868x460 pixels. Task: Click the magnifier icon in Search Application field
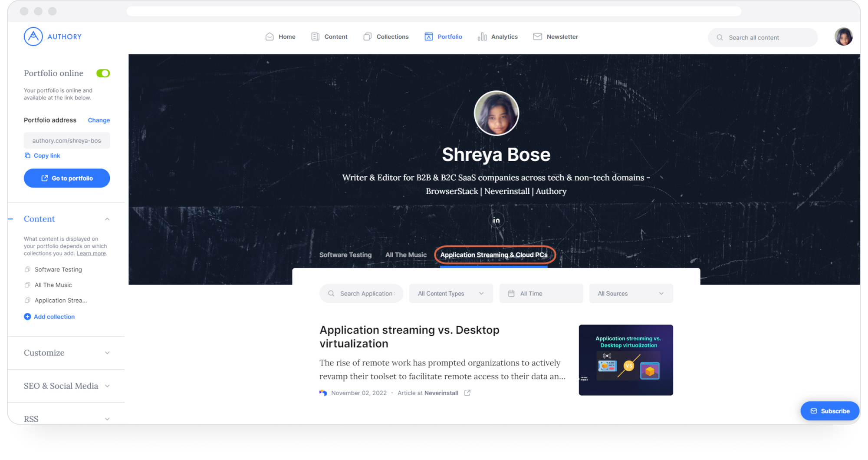[x=331, y=294]
